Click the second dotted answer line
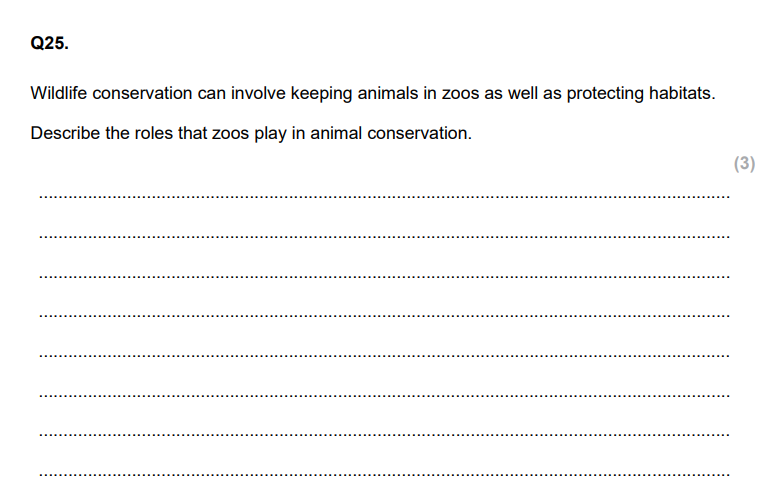Viewport: 770px width, 492px height. [x=385, y=237]
